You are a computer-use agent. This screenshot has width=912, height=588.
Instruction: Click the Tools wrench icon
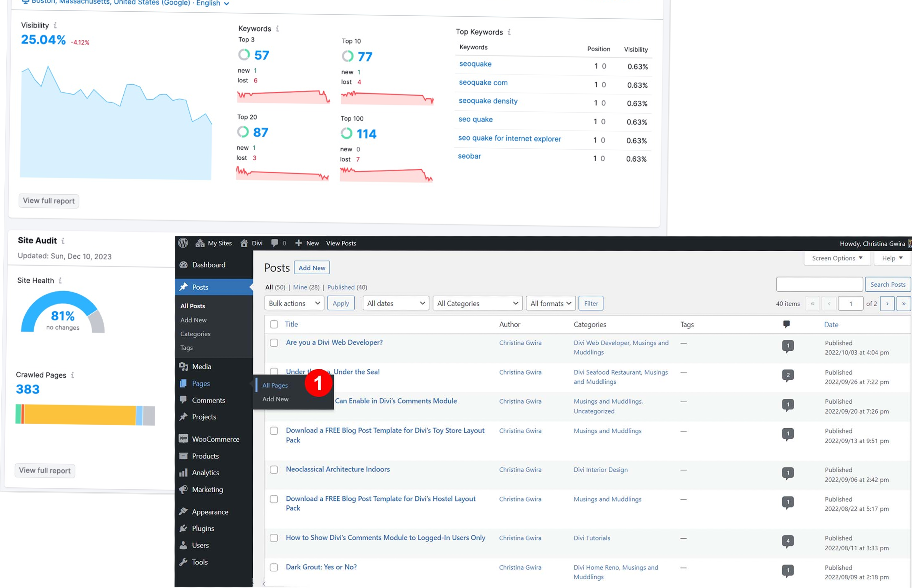point(183,562)
